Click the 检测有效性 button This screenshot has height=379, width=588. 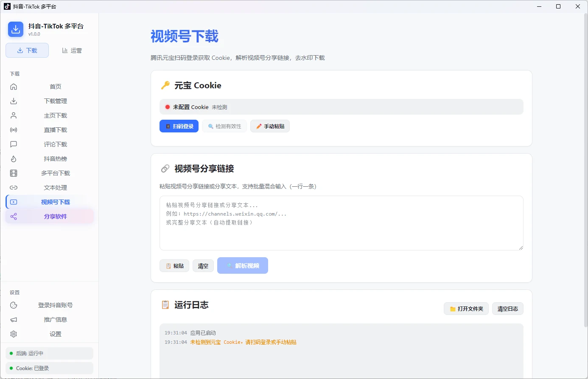tap(224, 126)
